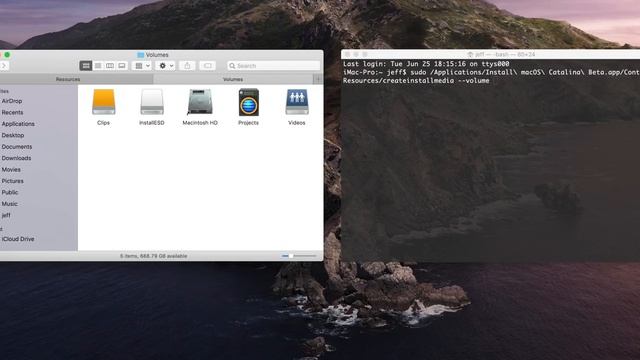This screenshot has width=640, height=360.
Task: Open iCloud Drive in the sidebar
Action: [x=18, y=239]
